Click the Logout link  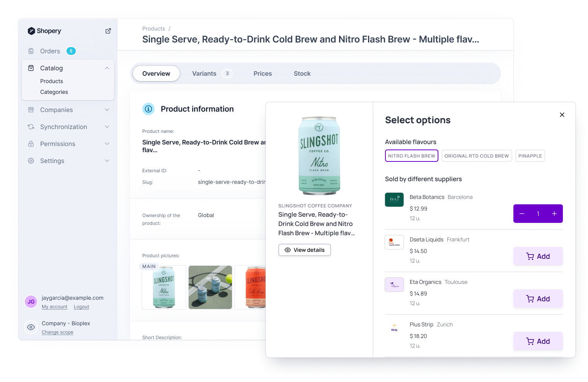[x=81, y=306]
